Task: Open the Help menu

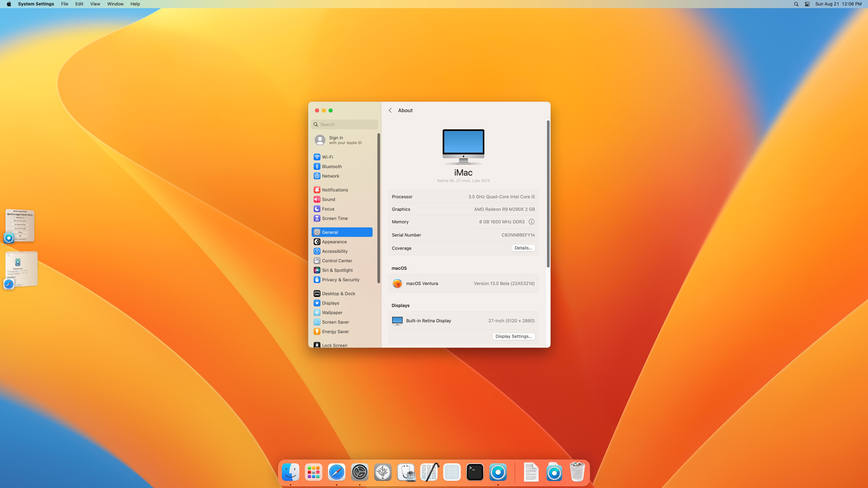Action: (x=135, y=4)
